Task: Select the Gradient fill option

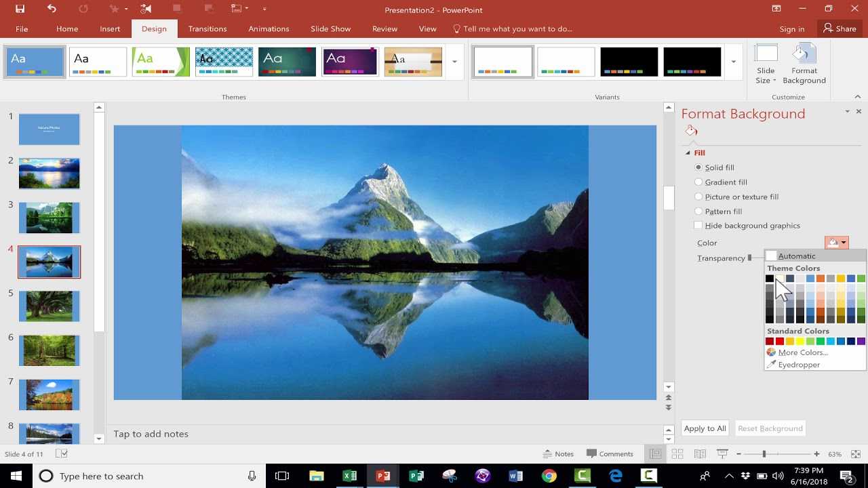Action: (698, 182)
